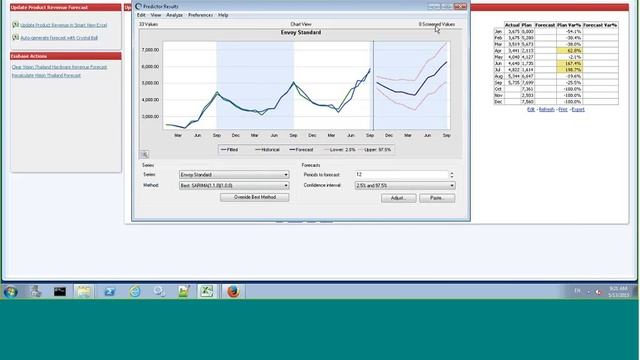640x360 pixels.
Task: Open the command prompt from the taskbar
Action: [x=60, y=291]
